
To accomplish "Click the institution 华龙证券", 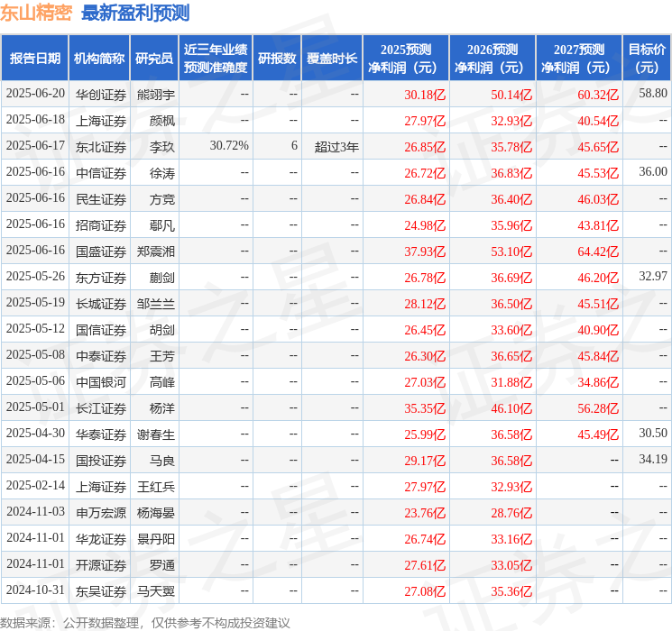I will click(101, 539).
